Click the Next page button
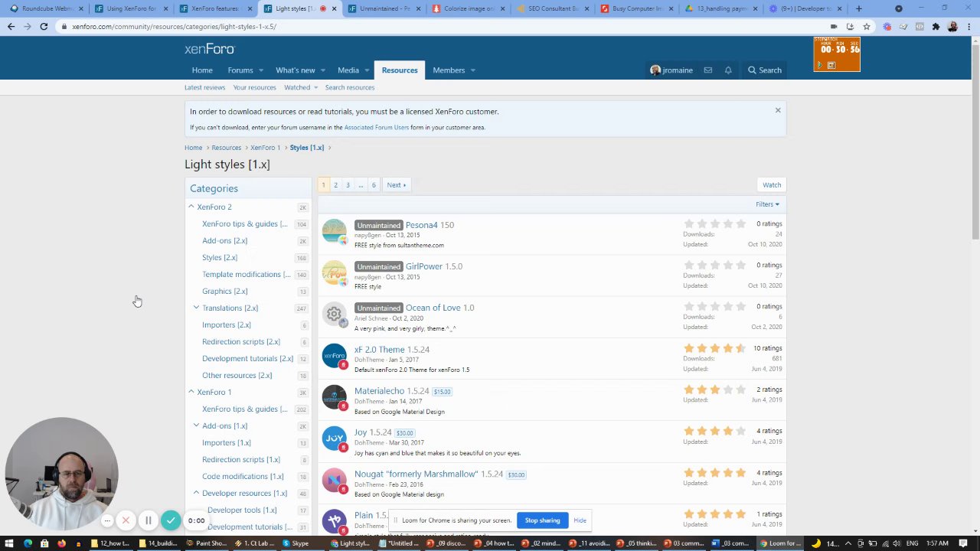 (x=396, y=184)
